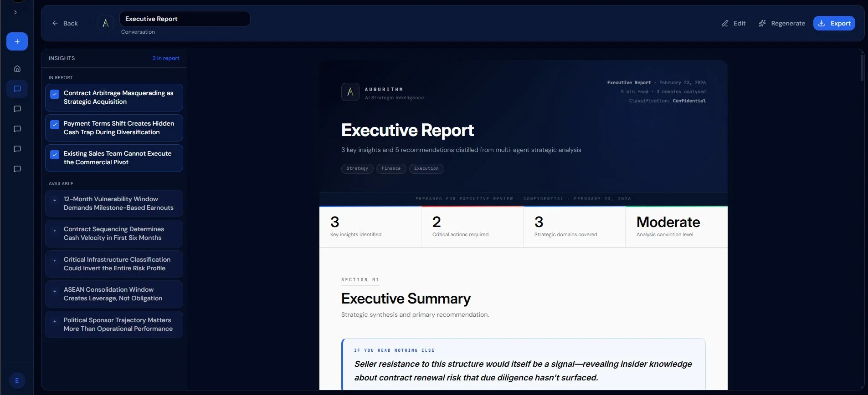This screenshot has width=868, height=395.
Task: Click the Executive Report title field
Action: (185, 19)
